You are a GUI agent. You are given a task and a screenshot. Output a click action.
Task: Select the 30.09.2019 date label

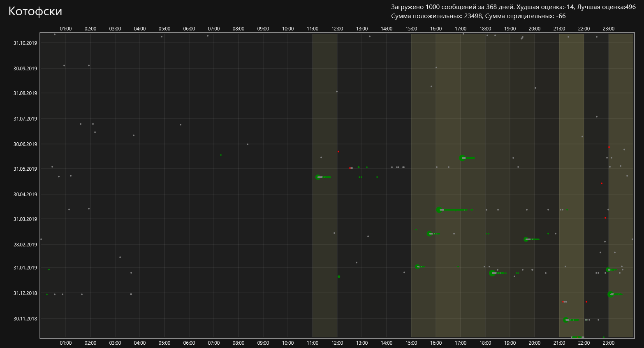click(25, 68)
